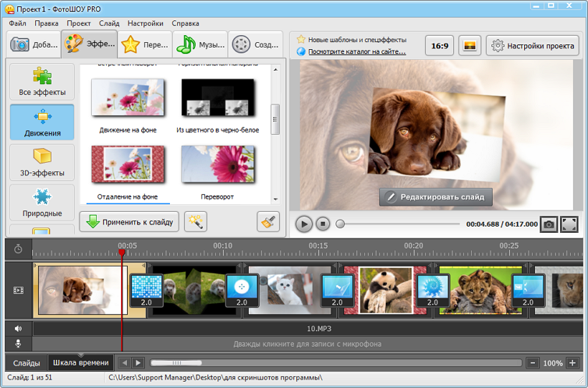This screenshot has height=388, width=588.
Task: Open the Файл menu
Action: [x=17, y=23]
